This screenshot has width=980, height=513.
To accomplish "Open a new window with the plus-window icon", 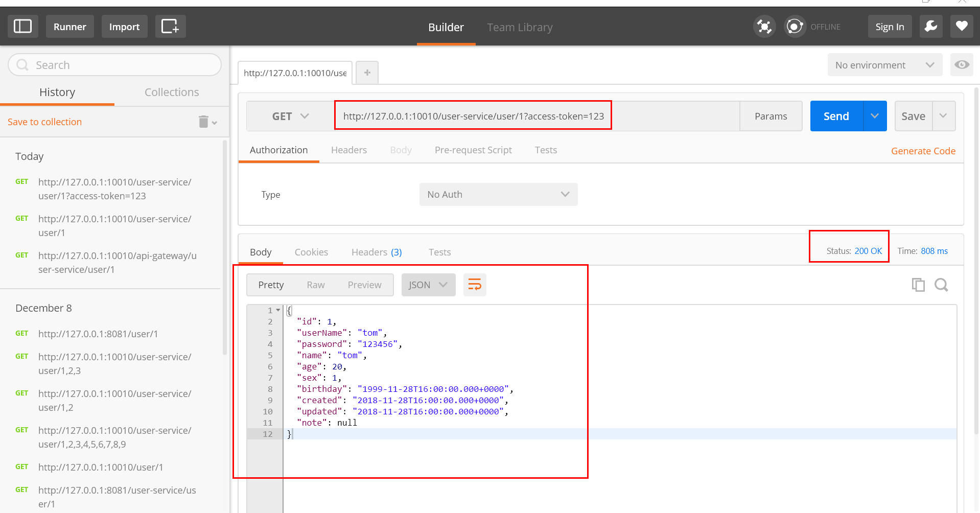I will [x=170, y=27].
